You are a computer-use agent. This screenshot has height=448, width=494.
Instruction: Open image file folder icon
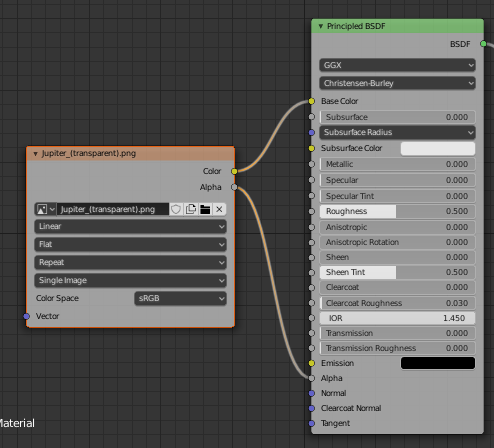point(205,209)
